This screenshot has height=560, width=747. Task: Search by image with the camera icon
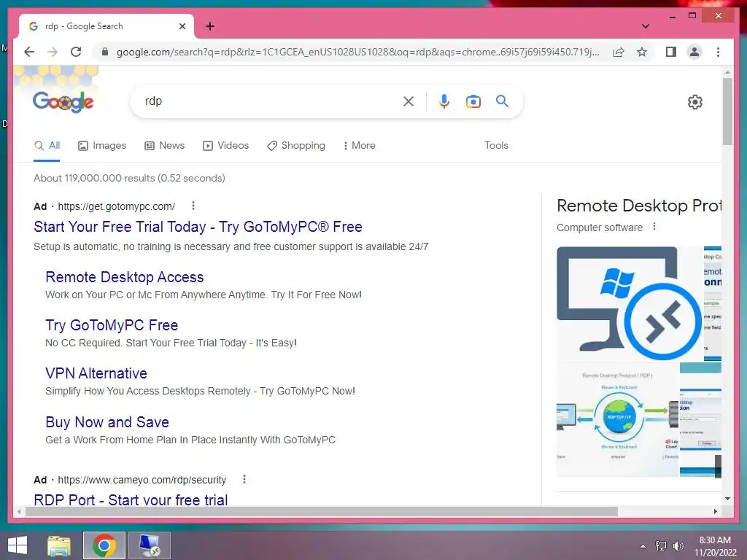(x=473, y=101)
